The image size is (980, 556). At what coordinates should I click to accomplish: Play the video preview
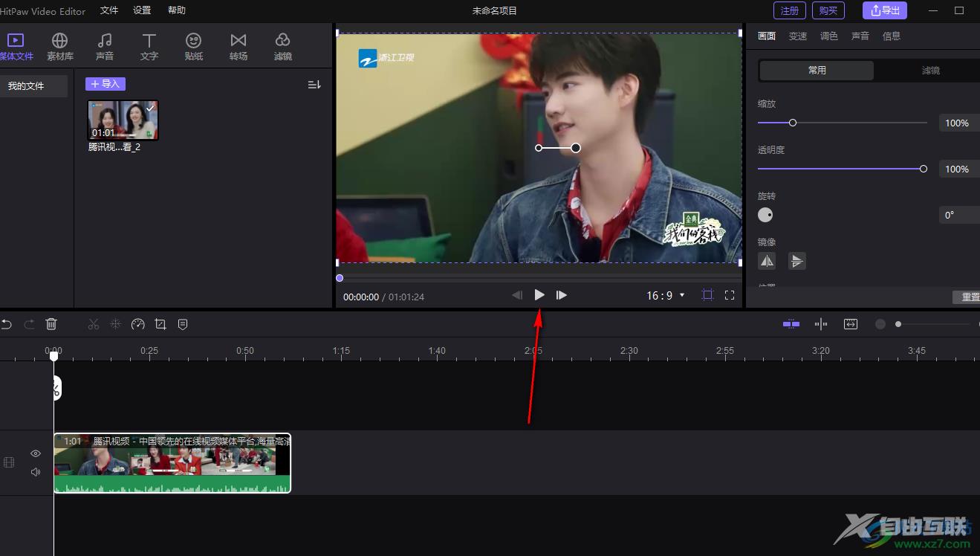[539, 295]
